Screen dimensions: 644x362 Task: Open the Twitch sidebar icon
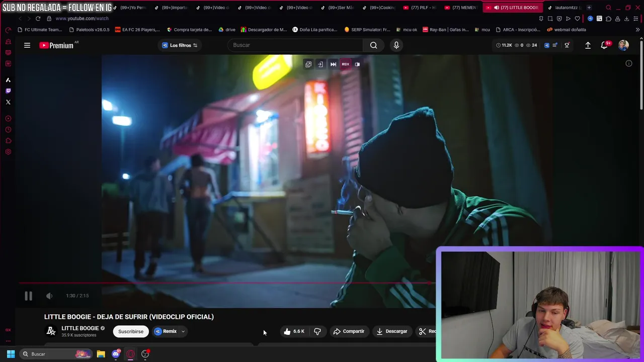click(x=8, y=91)
